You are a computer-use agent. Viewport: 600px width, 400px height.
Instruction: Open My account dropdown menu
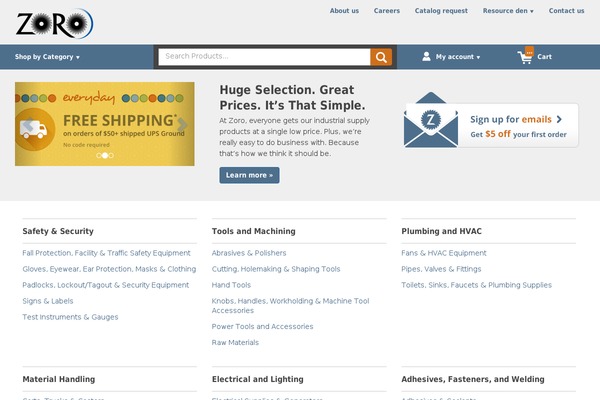coord(458,57)
